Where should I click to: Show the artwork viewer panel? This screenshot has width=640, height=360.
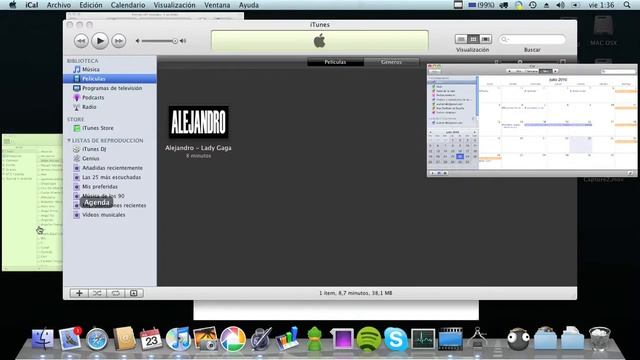[x=133, y=293]
